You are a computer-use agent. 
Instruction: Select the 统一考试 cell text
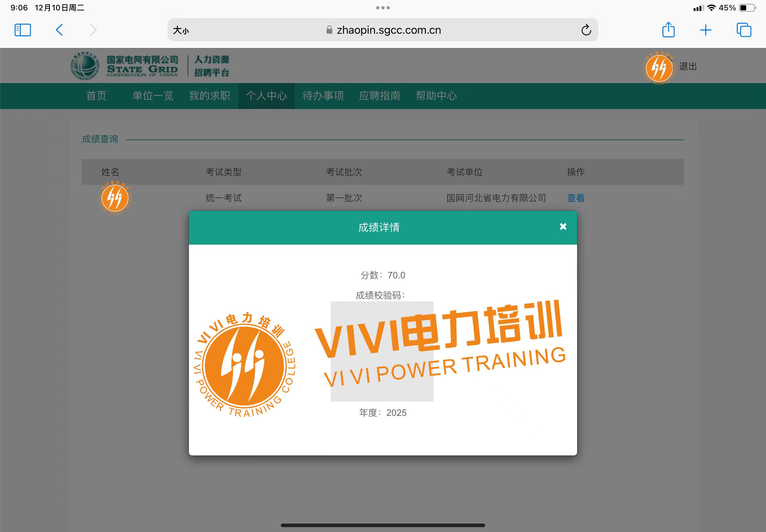tap(223, 198)
